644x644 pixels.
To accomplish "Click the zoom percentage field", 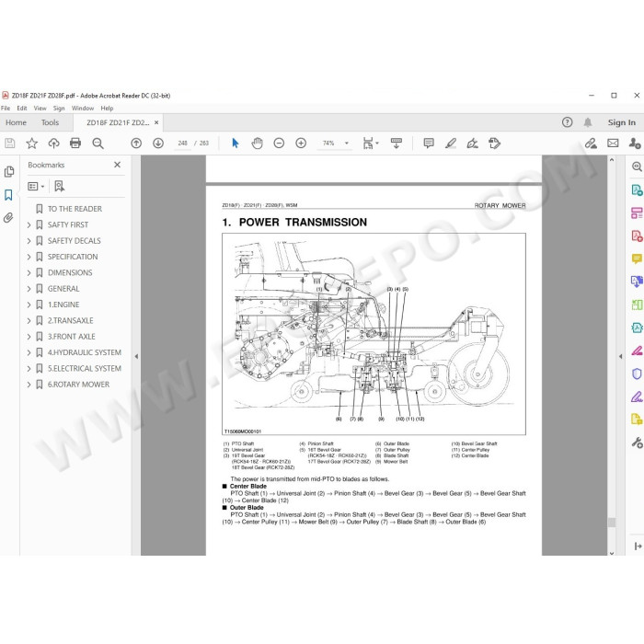I will coord(328,143).
